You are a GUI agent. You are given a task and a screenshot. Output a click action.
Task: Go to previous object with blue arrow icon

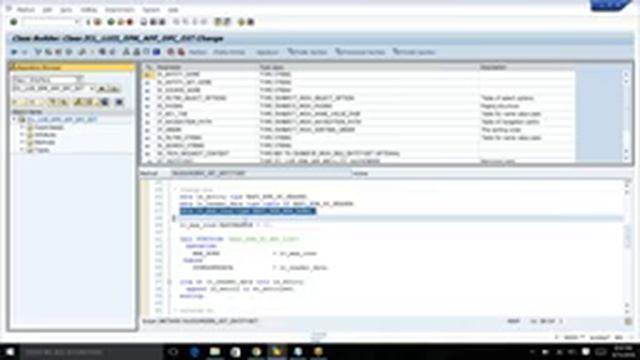point(14,52)
